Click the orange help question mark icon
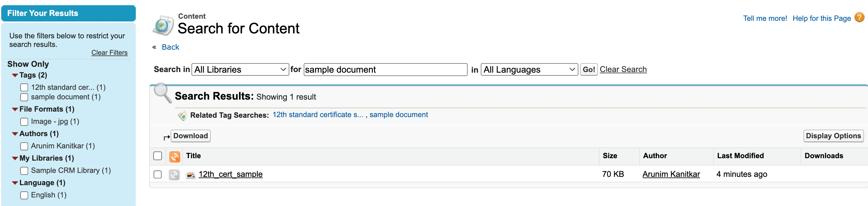The image size is (868, 206). pyautogui.click(x=859, y=17)
